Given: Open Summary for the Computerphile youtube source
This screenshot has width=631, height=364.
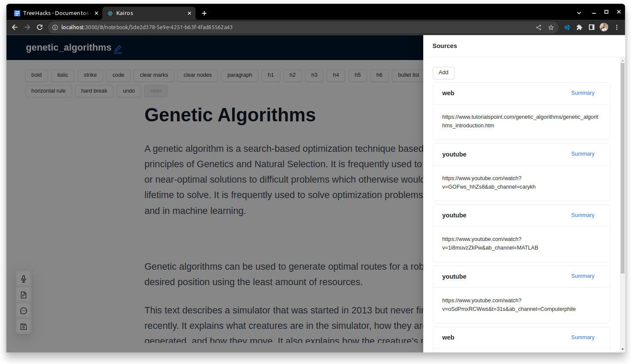Looking at the screenshot, I should point(582,276).
